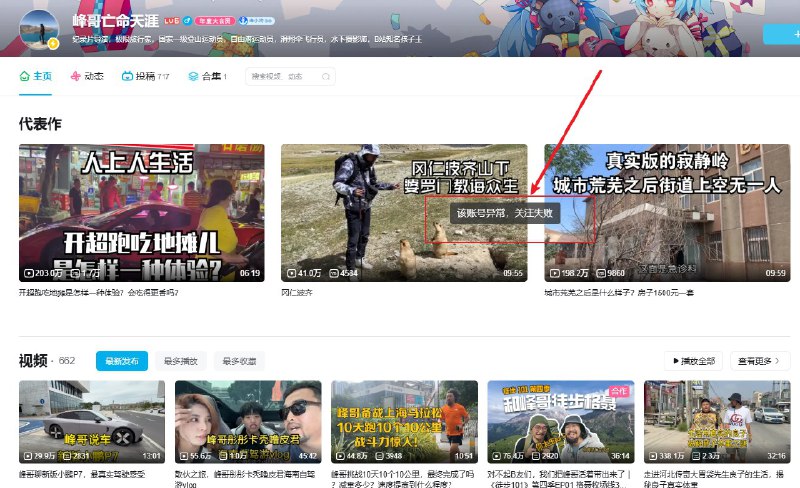This screenshot has height=488, width=800.
Task: Select the 最新发布 sort filter
Action: coord(122,361)
